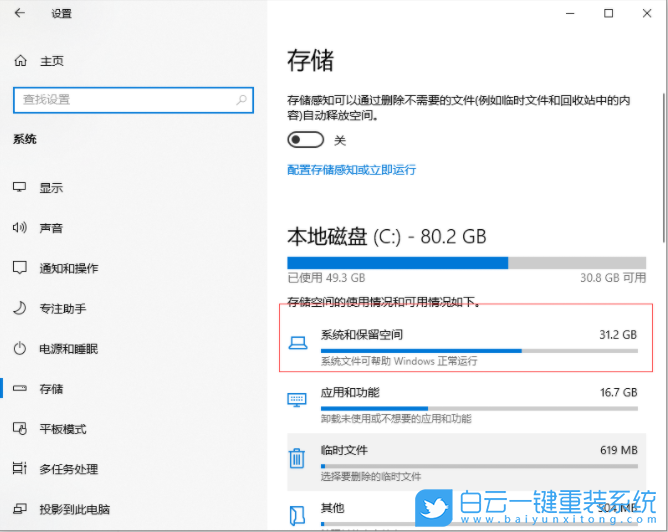Image resolution: width=668 pixels, height=532 pixels.
Task: Click 30.8 GB 可用 text
Action: pos(613,278)
